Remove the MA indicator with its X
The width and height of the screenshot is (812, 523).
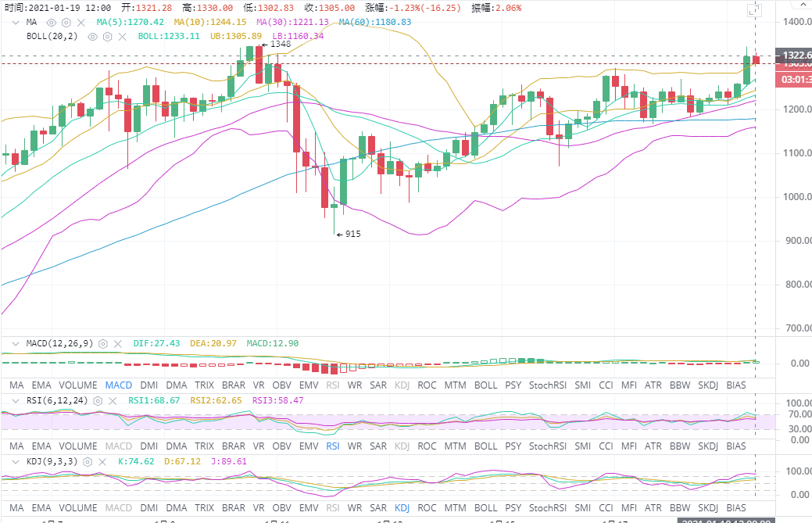(x=81, y=22)
